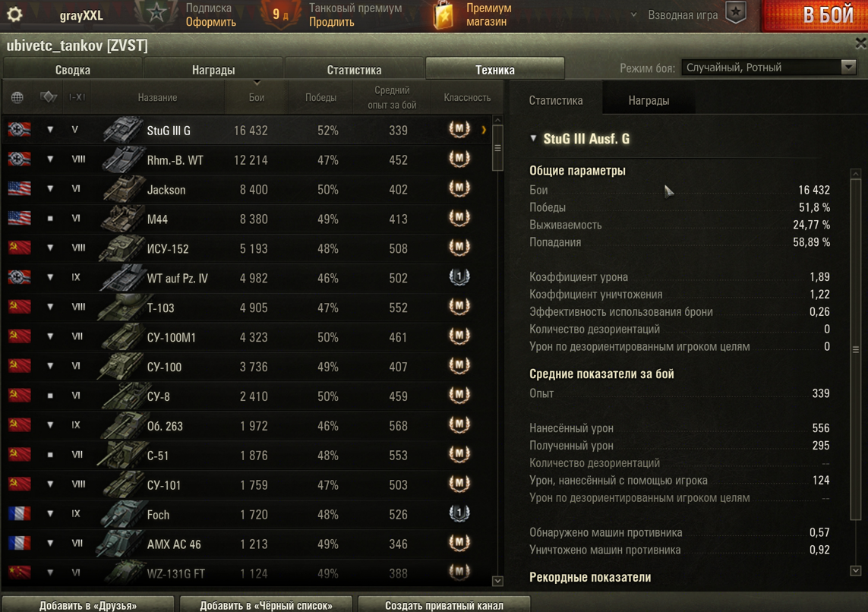Image resolution: width=868 pixels, height=612 pixels.
Task: Click the platoon star shield icon
Action: pyautogui.click(x=737, y=13)
